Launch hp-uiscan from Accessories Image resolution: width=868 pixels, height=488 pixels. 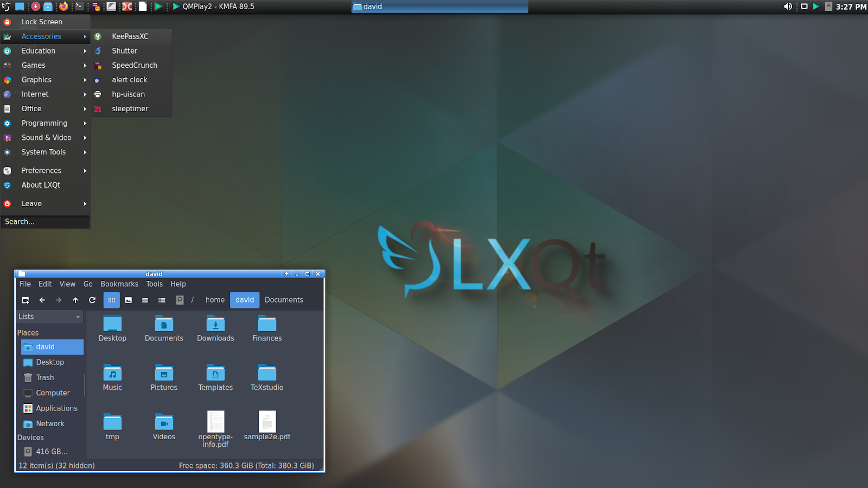click(x=131, y=94)
